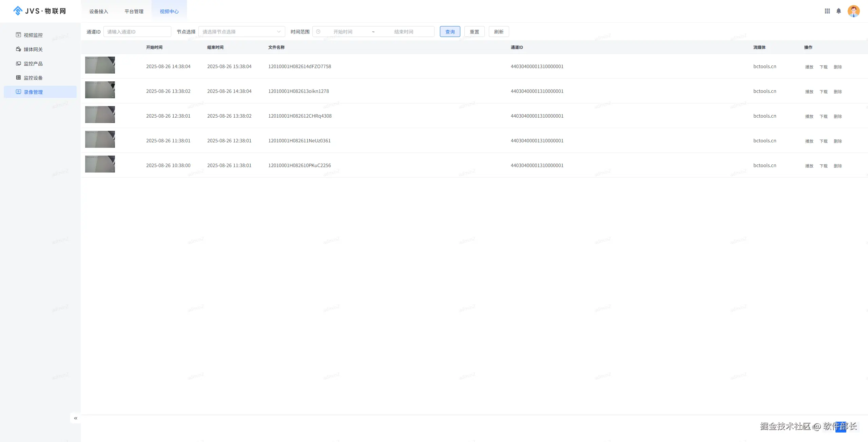This screenshot has height=442, width=868.
Task: Download recording 12010001H082613oikn1278
Action: pyautogui.click(x=823, y=92)
